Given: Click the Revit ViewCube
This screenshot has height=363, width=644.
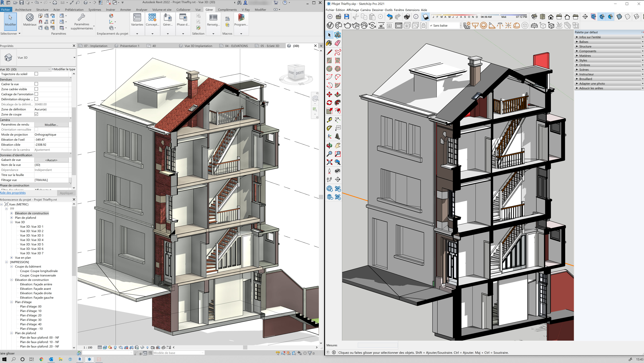Looking at the screenshot, I should click(296, 73).
